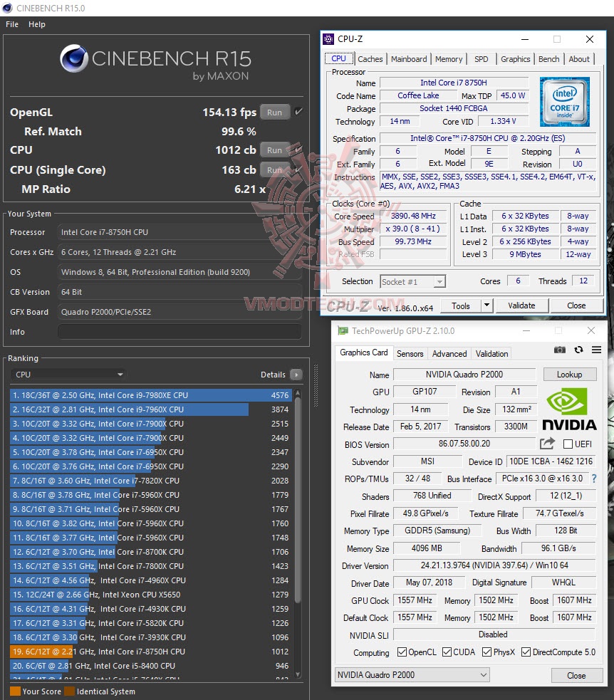Select ranking row i9-7960X CPU
The image size is (614, 700).
(151, 409)
